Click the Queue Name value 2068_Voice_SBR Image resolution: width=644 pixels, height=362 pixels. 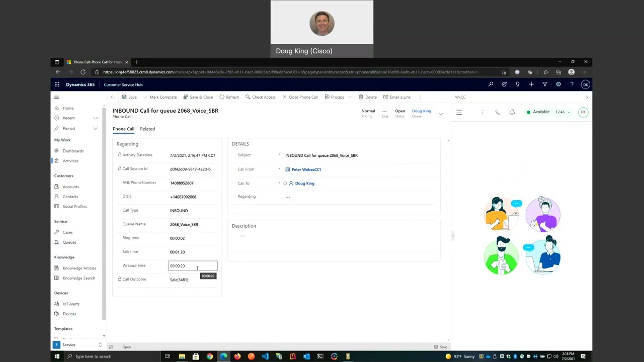184,225
